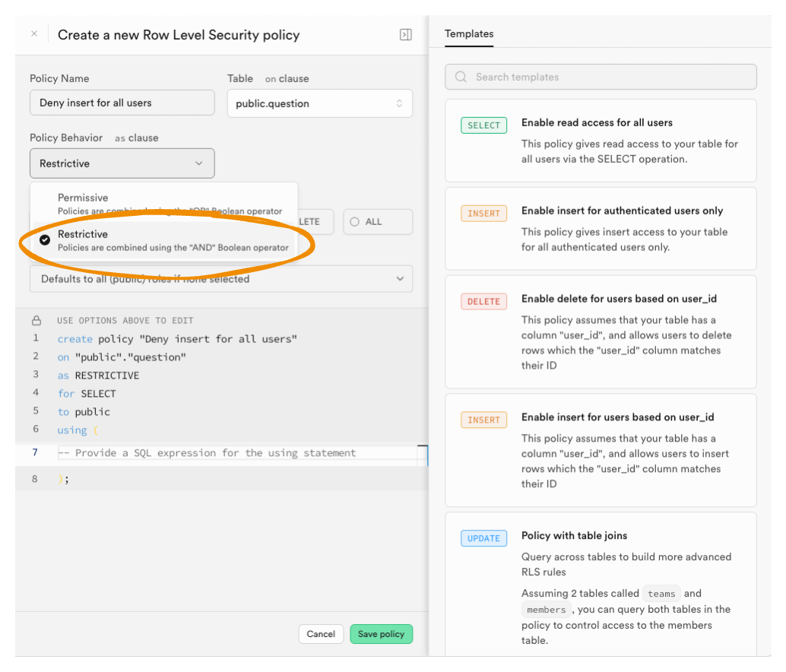The width and height of the screenshot is (786, 672).
Task: Expand the target roles dropdown
Action: coord(221,279)
